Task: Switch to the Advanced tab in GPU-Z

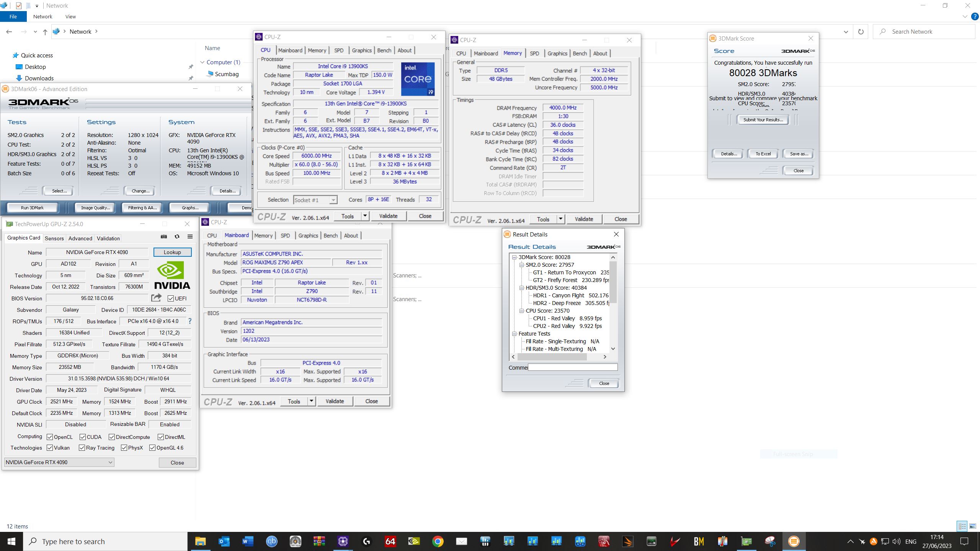Action: [80, 238]
